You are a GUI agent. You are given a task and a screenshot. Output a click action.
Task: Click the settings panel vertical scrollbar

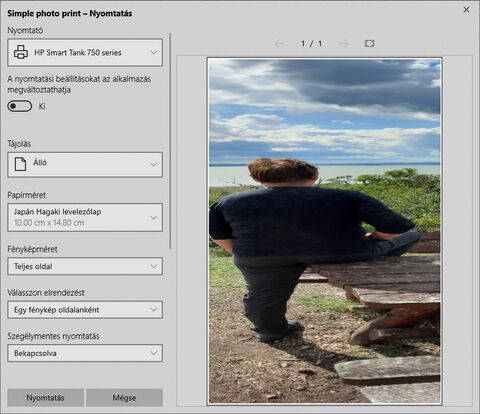[170, 141]
